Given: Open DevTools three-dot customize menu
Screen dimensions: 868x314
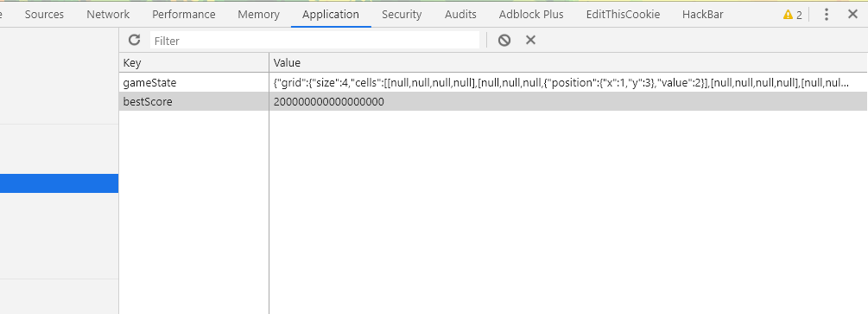Looking at the screenshot, I should pos(826,15).
